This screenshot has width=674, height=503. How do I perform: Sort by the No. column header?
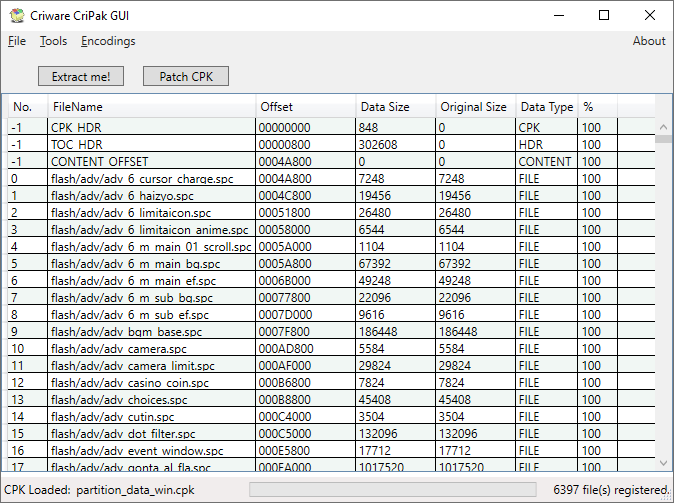tap(28, 107)
